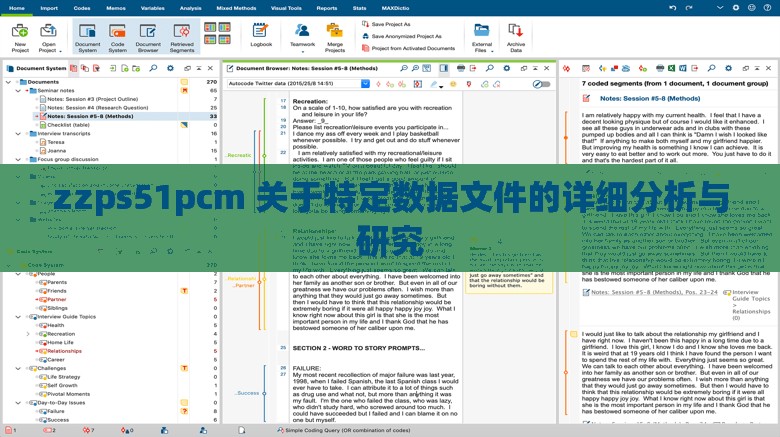780x437 pixels.
Task: Open Retrieved Segments settings gear
Action: coord(728,68)
